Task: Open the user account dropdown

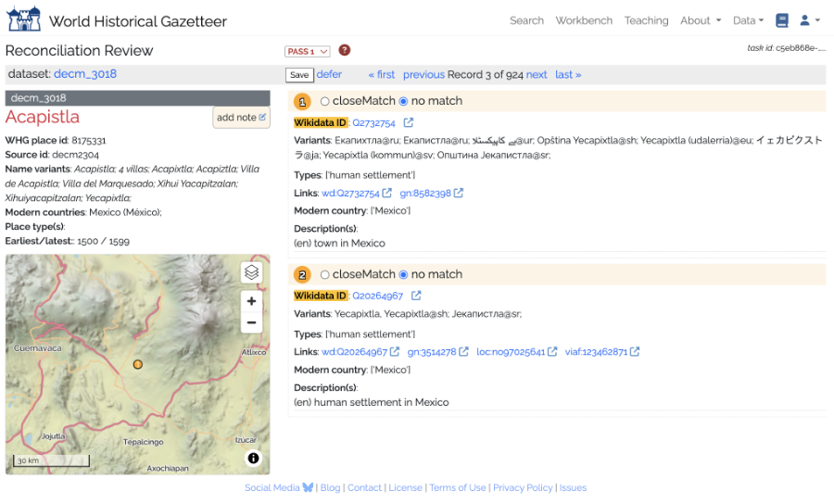Action: tap(809, 20)
